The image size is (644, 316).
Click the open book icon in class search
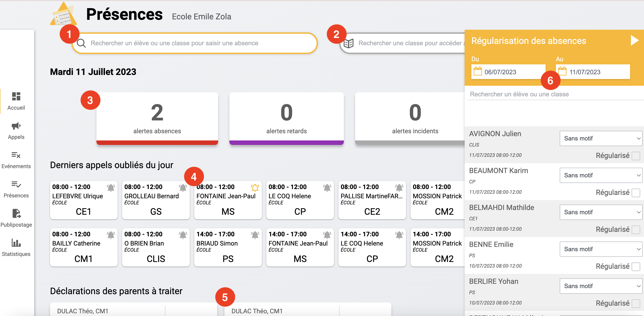tap(348, 43)
